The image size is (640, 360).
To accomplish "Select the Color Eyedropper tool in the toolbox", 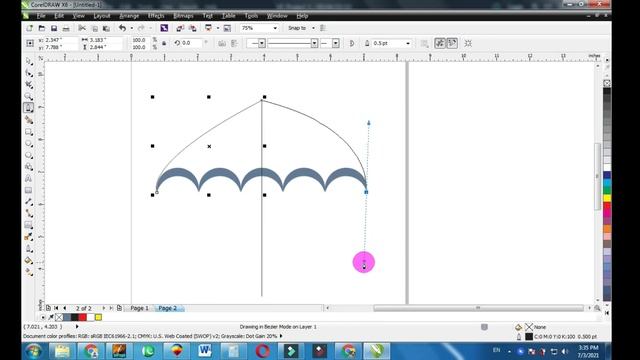I will coord(29,237).
